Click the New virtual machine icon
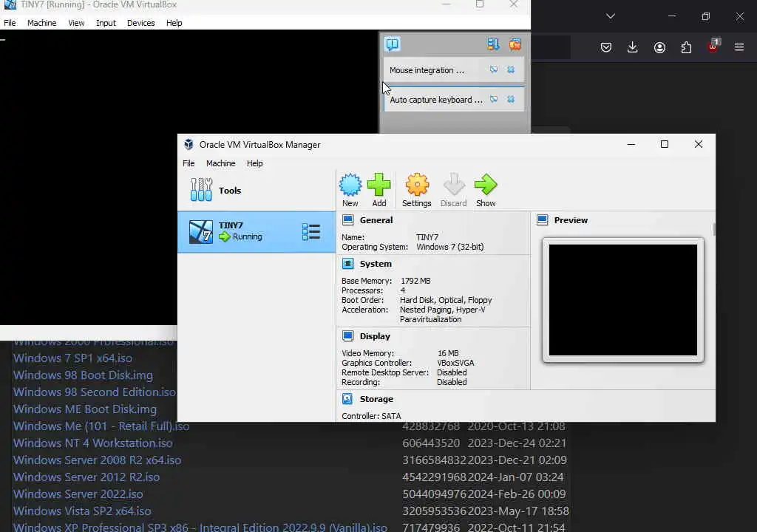 tap(350, 185)
